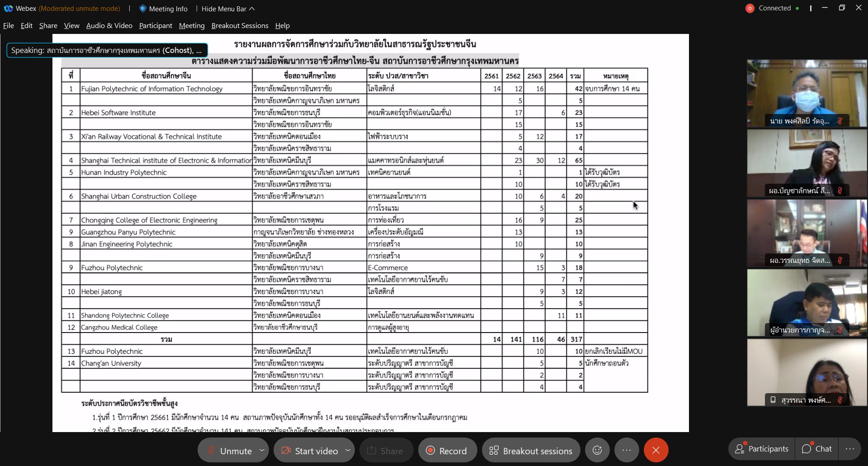Click the 2564 column header
Image resolution: width=868 pixels, height=466 pixels.
click(556, 76)
